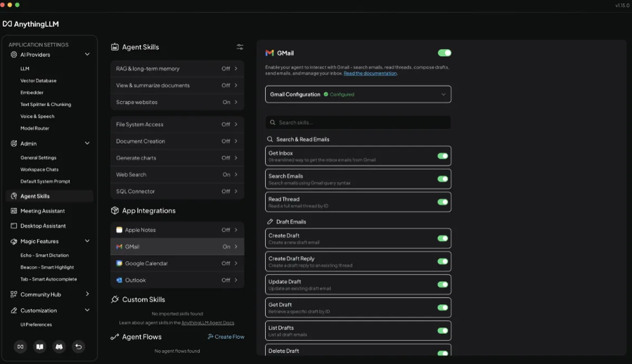Toggle off the Search Emails skill
632x364 pixels.
click(x=443, y=179)
